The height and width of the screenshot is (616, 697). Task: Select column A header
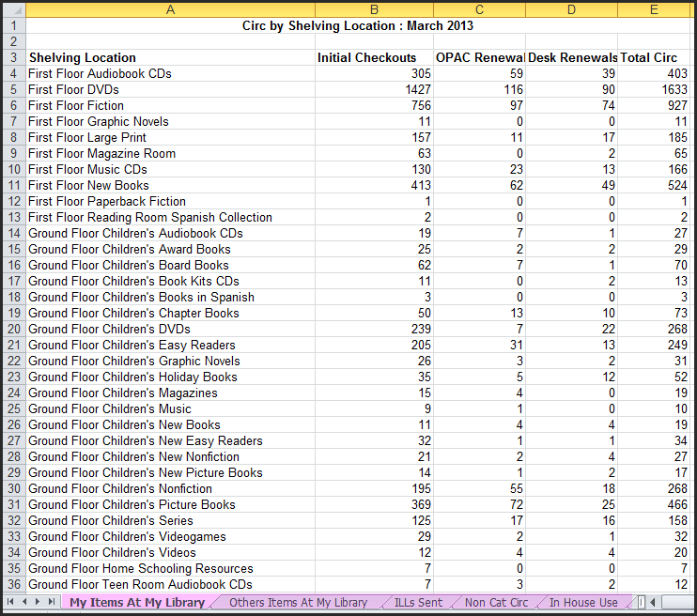(170, 9)
